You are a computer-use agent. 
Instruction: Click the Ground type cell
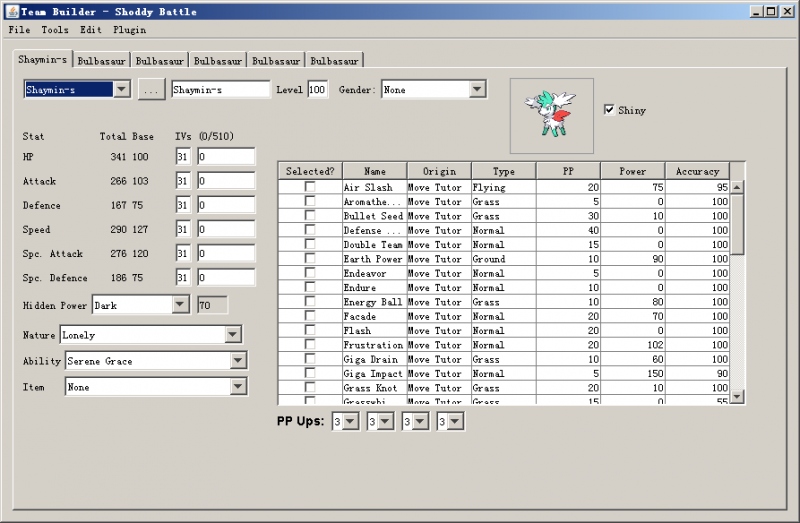coord(504,259)
